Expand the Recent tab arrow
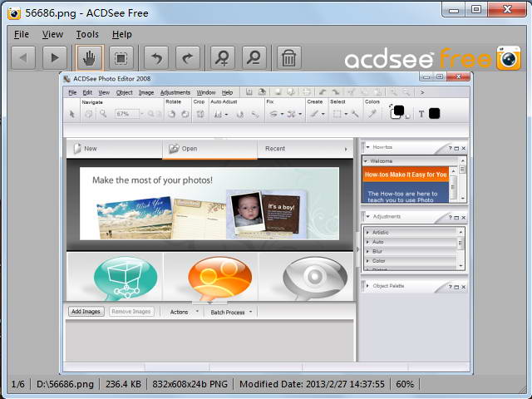The height and width of the screenshot is (399, 532). click(x=346, y=149)
